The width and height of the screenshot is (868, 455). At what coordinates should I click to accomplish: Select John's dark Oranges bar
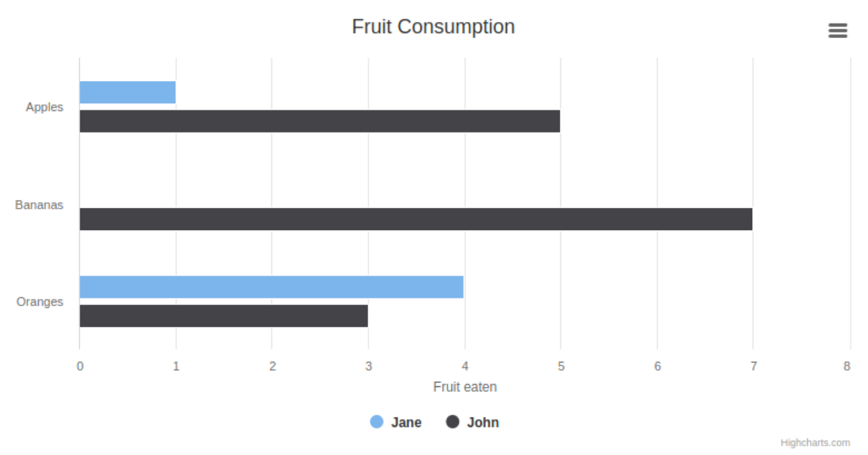pyautogui.click(x=224, y=316)
